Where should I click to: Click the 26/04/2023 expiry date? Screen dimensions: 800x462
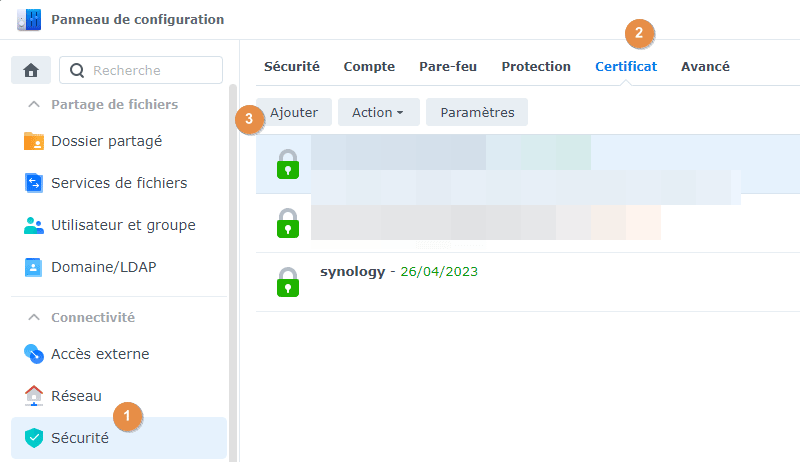(439, 272)
